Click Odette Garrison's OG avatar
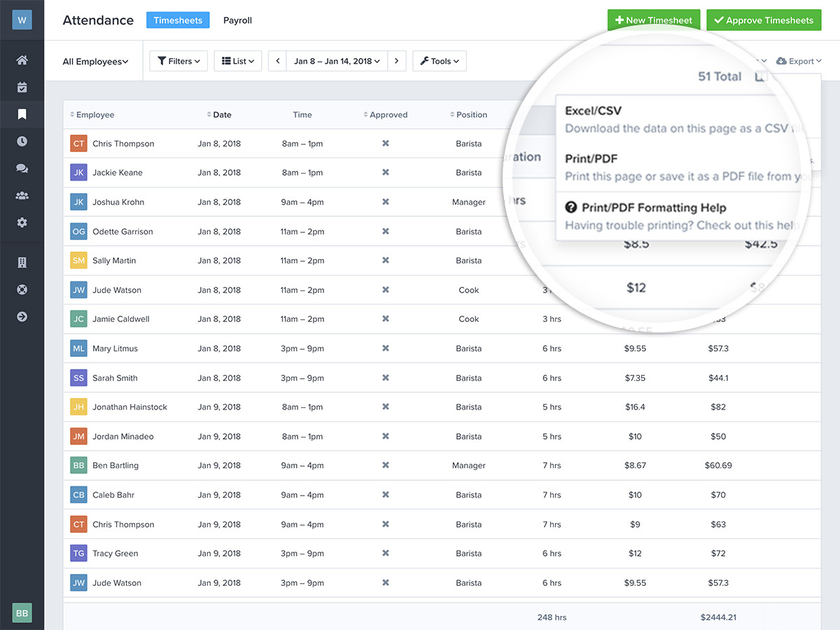 point(78,231)
